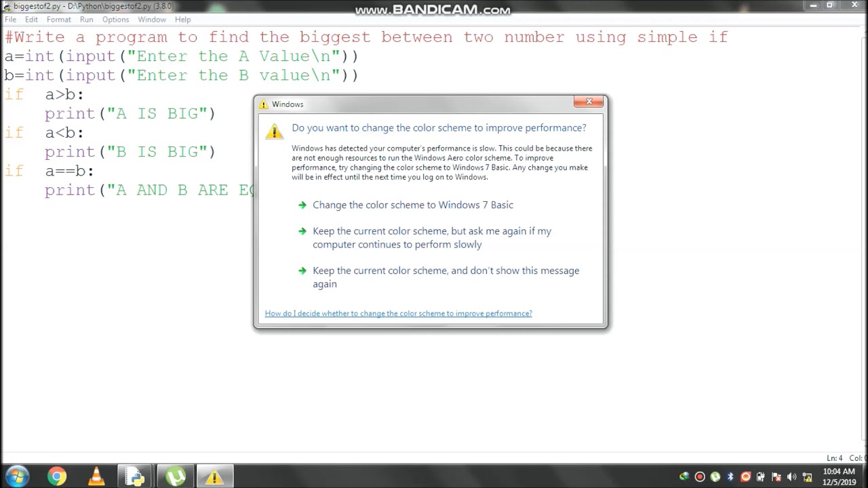
Task: Switch to Python IDLE taskbar icon
Action: pos(136,476)
